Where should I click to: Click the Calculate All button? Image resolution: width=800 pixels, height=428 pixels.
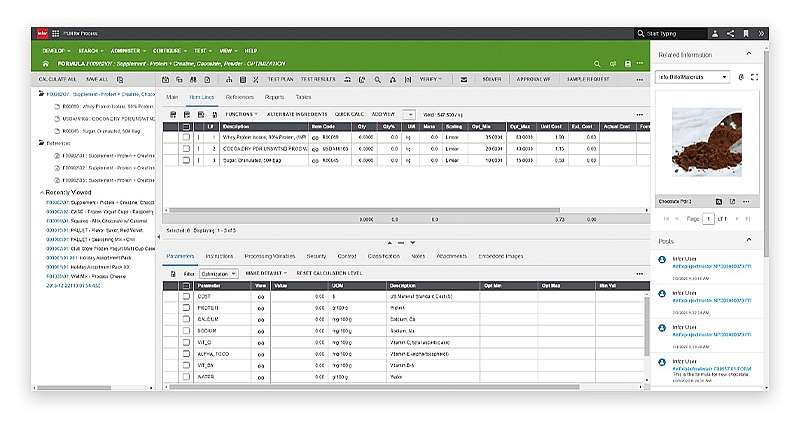point(56,78)
